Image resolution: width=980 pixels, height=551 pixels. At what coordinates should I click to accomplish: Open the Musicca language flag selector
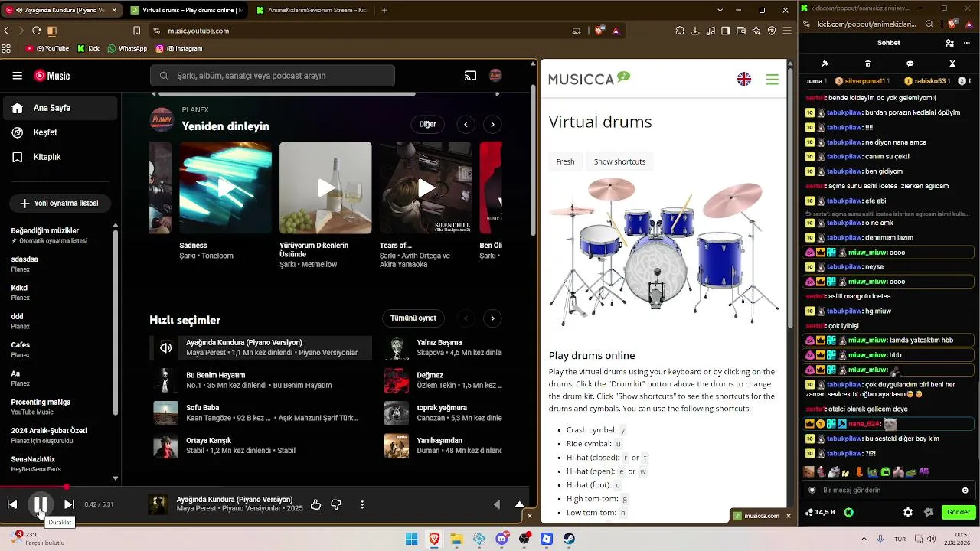pos(744,79)
